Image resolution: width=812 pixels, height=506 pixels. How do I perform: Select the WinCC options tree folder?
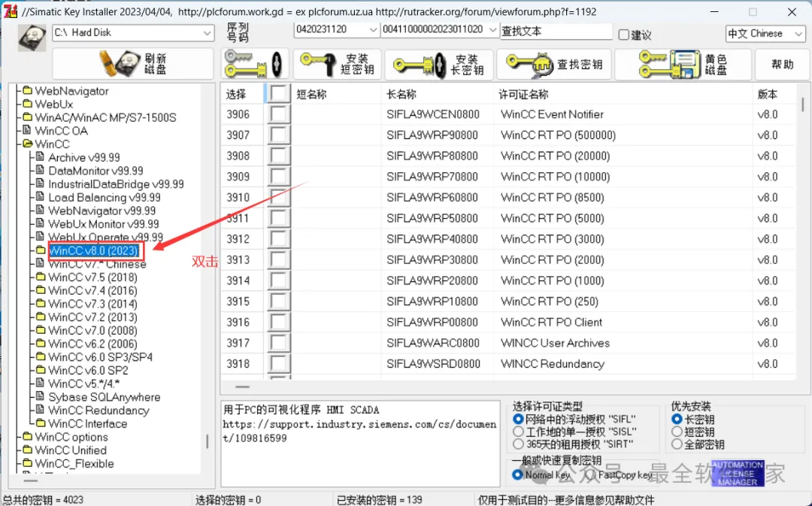(71, 437)
